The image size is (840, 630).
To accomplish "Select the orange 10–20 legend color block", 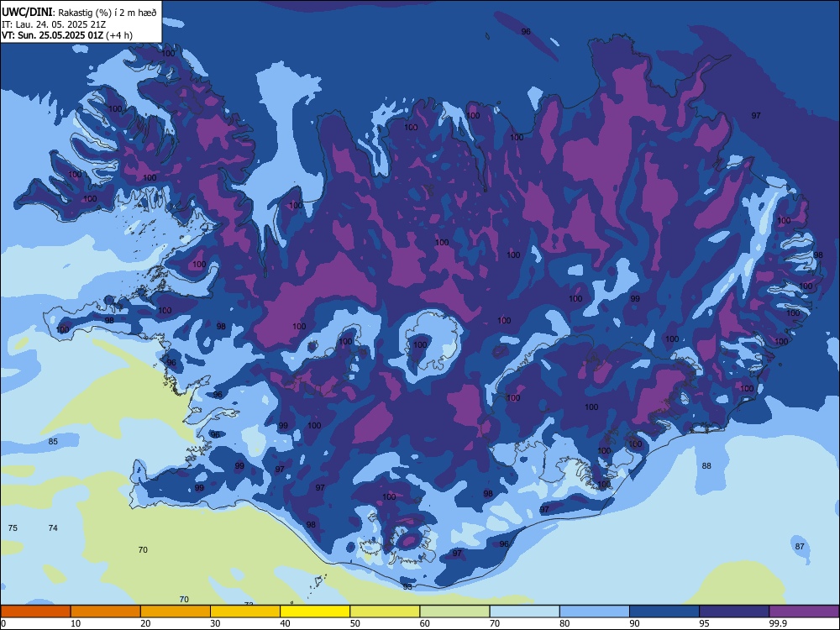I will 106,612.
